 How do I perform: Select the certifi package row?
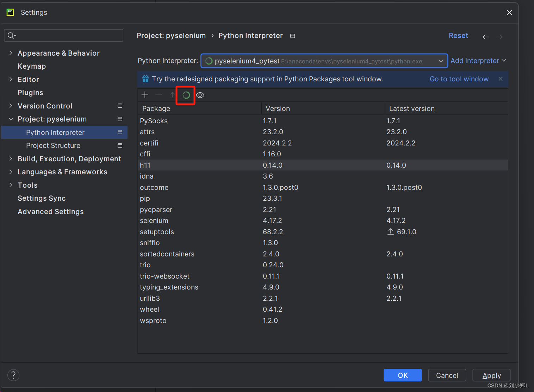tap(323, 143)
